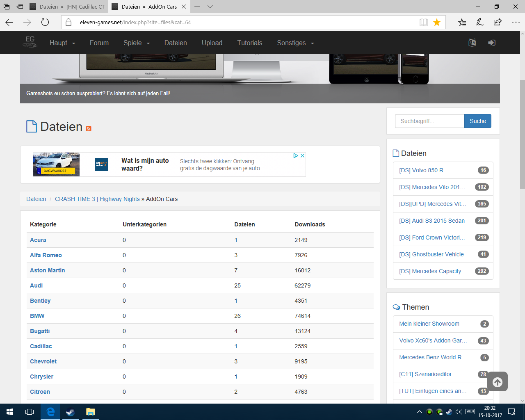525x420 pixels.
Task: Click the Share icon in Edge toolbar
Action: tap(498, 22)
